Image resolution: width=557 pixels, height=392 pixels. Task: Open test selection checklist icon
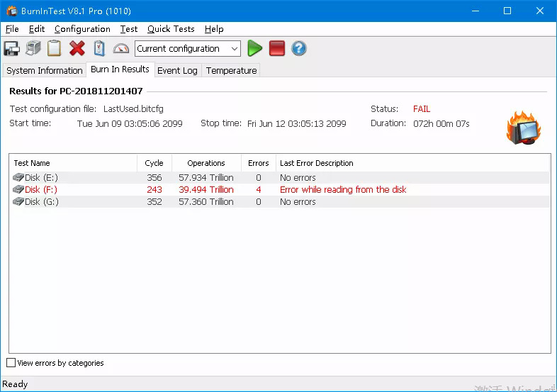(99, 49)
